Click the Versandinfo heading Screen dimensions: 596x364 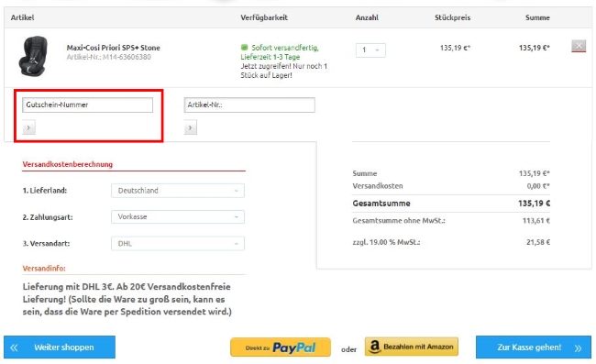(x=44, y=269)
